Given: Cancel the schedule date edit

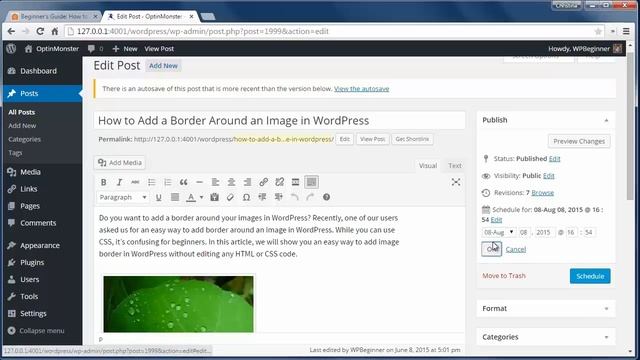Looking at the screenshot, I should [x=516, y=249].
